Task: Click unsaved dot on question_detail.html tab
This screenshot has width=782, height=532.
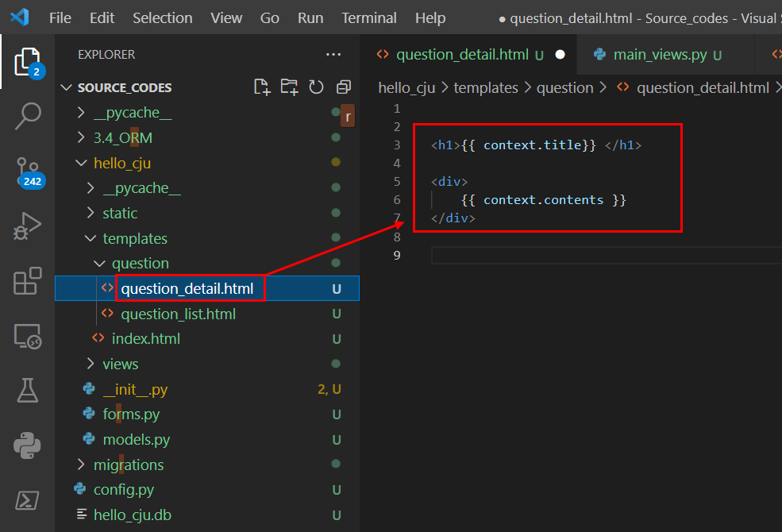Action: coord(560,54)
